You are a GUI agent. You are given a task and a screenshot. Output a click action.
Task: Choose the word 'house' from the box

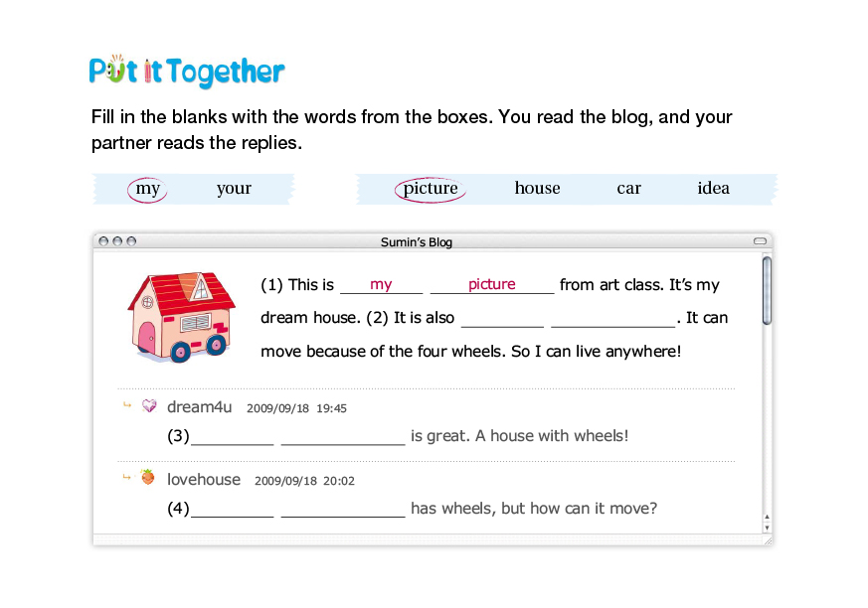537,189
